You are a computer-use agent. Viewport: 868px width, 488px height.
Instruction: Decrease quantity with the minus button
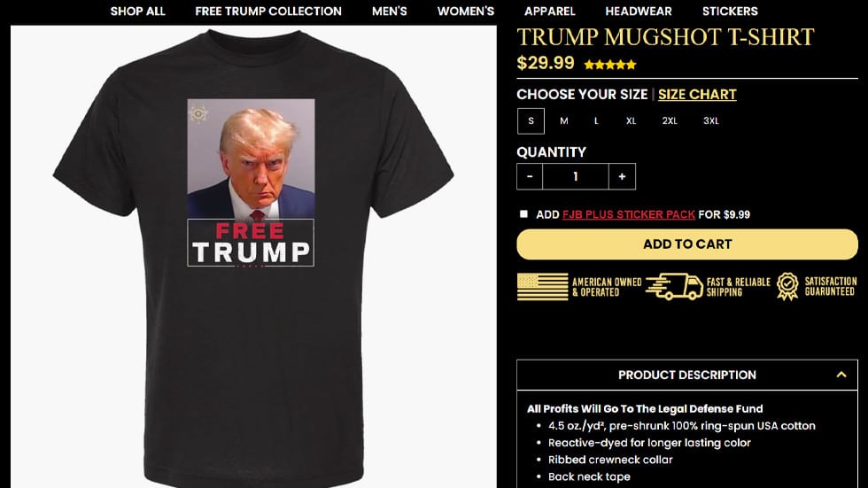(x=530, y=176)
